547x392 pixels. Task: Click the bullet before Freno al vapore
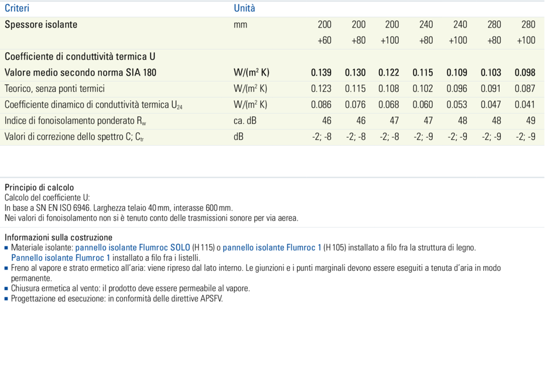point(6,269)
